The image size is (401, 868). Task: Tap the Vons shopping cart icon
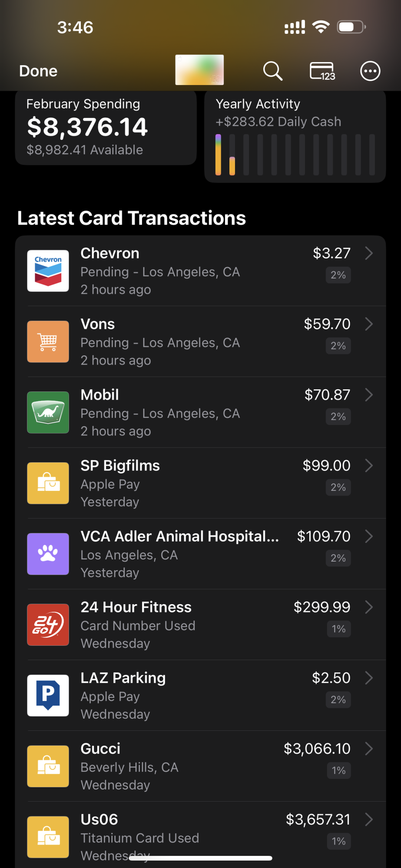48,342
